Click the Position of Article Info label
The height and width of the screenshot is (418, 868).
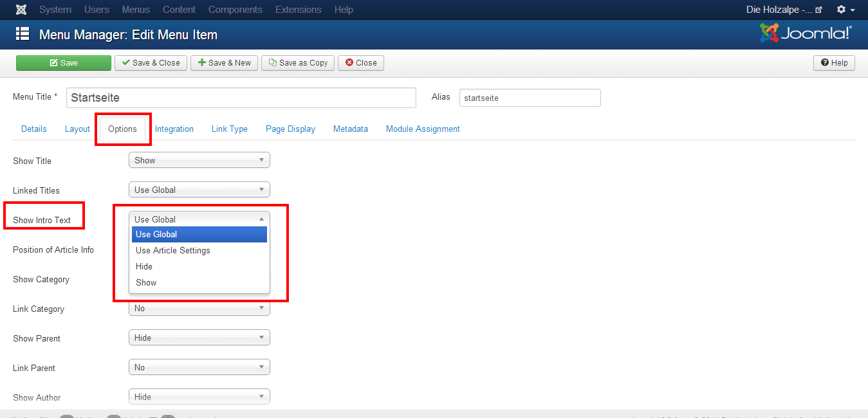(53, 250)
